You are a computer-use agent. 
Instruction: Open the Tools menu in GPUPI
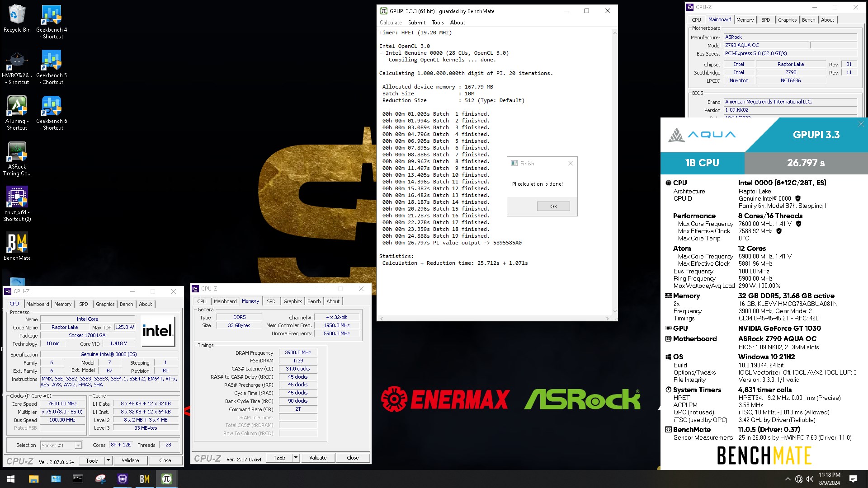438,23
